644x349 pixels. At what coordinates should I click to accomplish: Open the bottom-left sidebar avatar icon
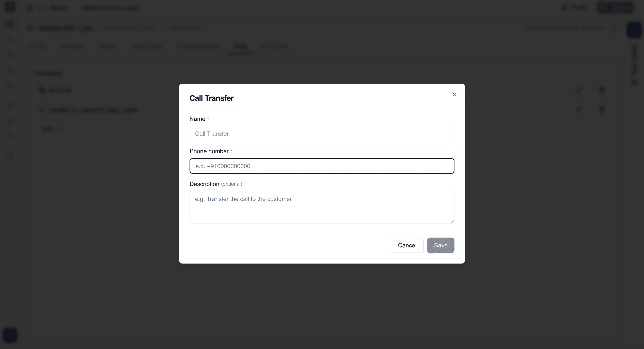click(10, 335)
